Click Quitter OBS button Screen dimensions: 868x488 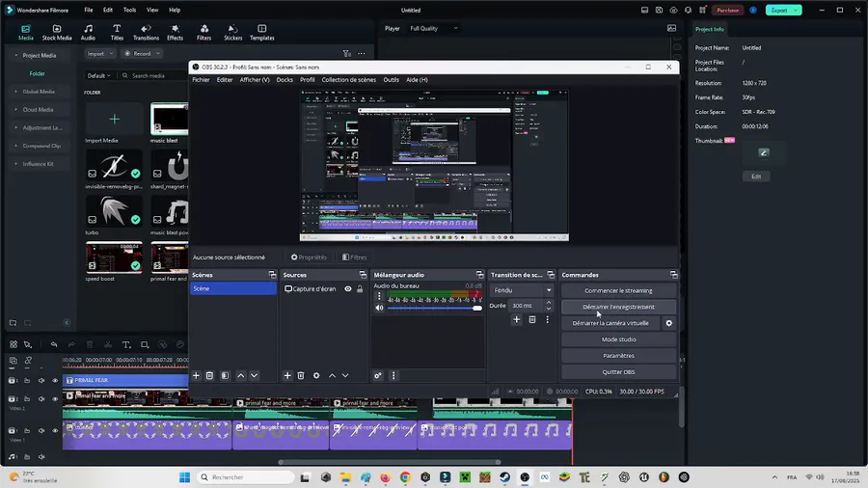[x=618, y=372]
